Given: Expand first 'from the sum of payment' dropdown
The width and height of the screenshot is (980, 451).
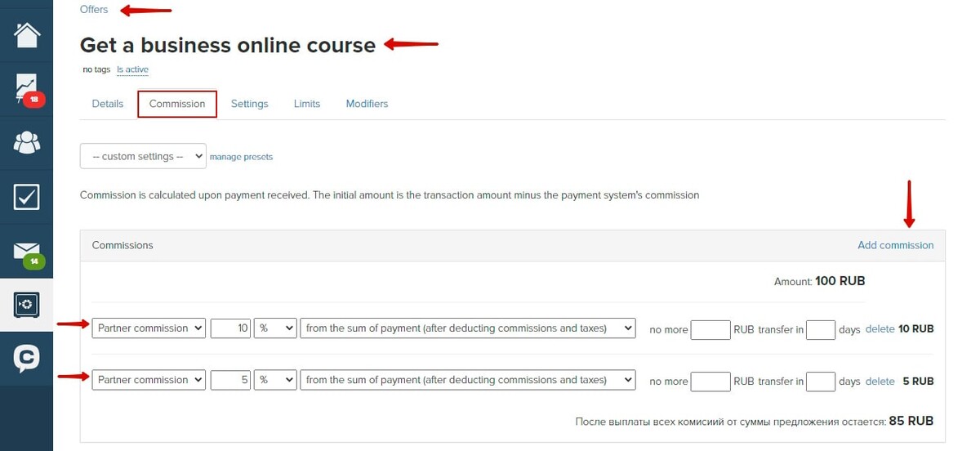Looking at the screenshot, I should pyautogui.click(x=468, y=328).
